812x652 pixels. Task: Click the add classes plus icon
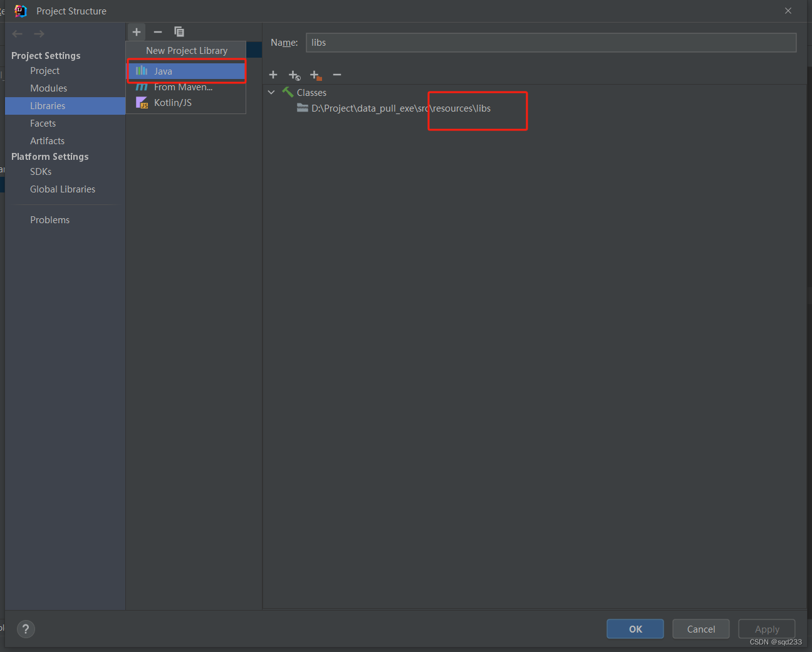tap(273, 75)
